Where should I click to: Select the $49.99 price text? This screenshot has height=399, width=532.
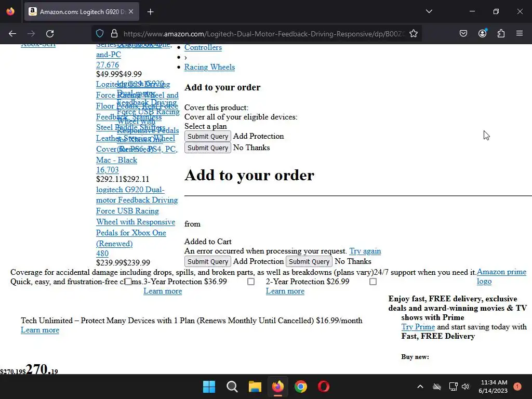pyautogui.click(x=119, y=74)
